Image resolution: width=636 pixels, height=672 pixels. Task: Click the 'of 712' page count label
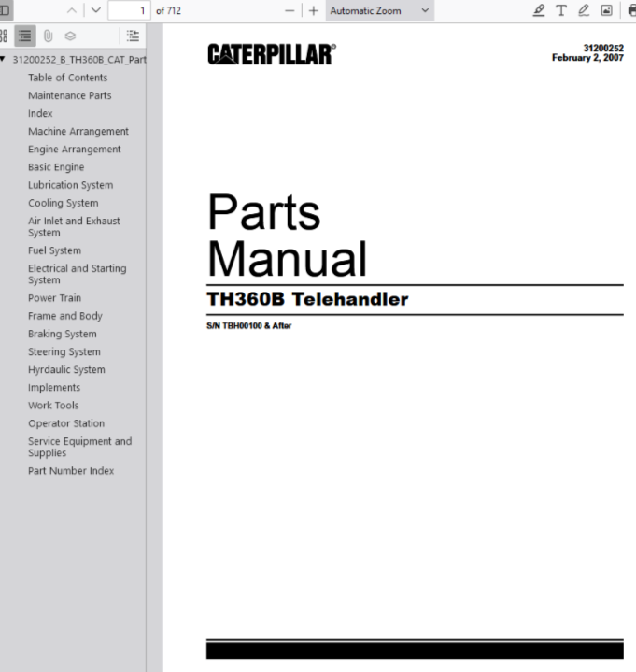click(x=168, y=10)
